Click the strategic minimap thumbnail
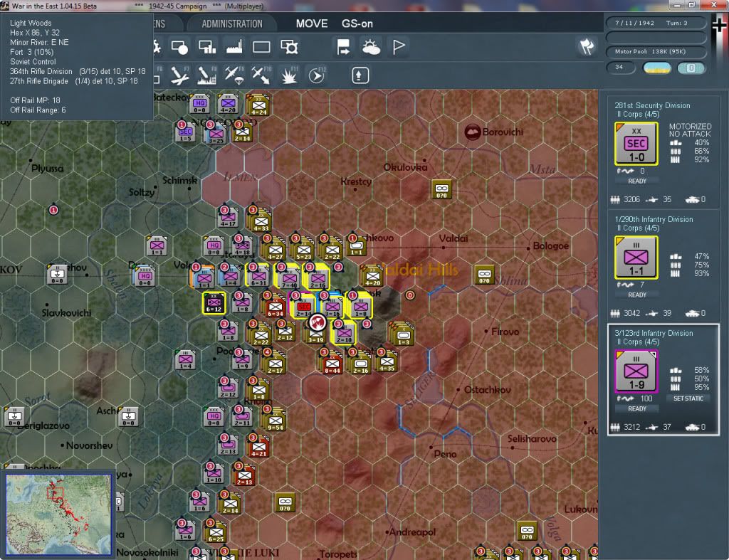 pos(58,514)
